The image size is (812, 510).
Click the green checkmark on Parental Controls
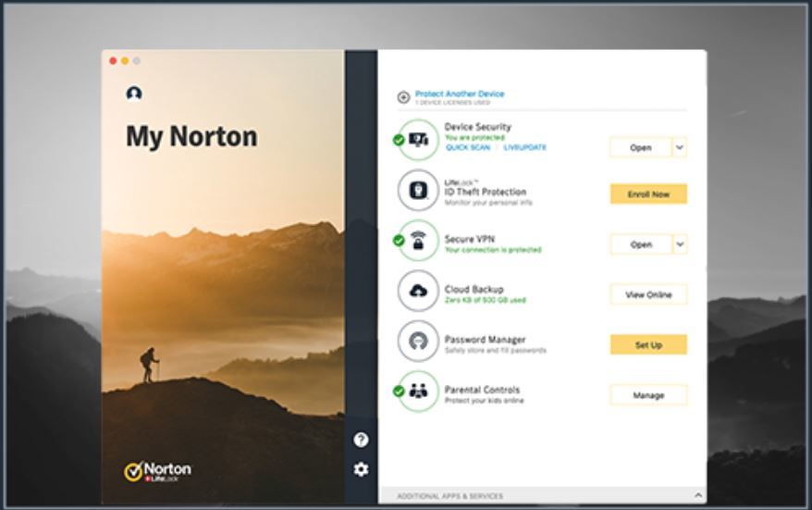point(399,392)
